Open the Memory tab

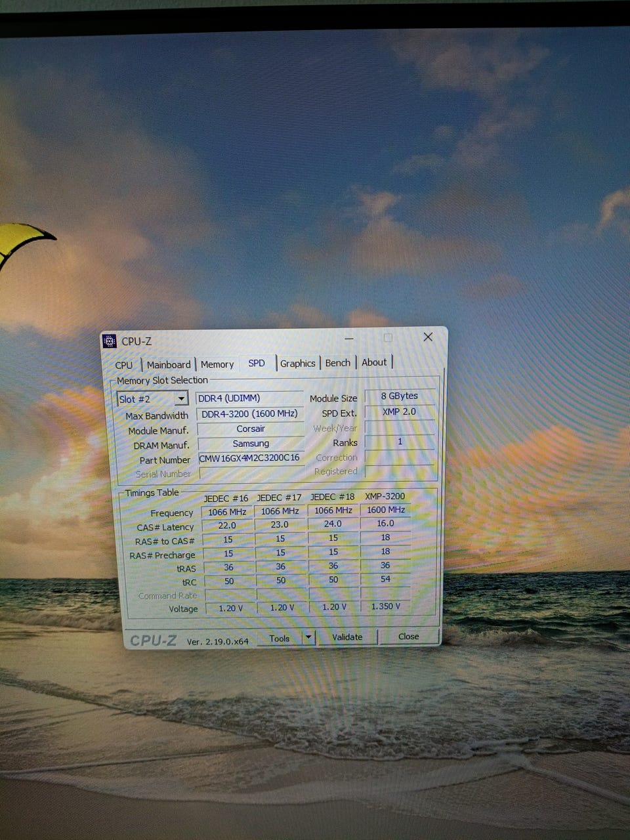pos(217,364)
